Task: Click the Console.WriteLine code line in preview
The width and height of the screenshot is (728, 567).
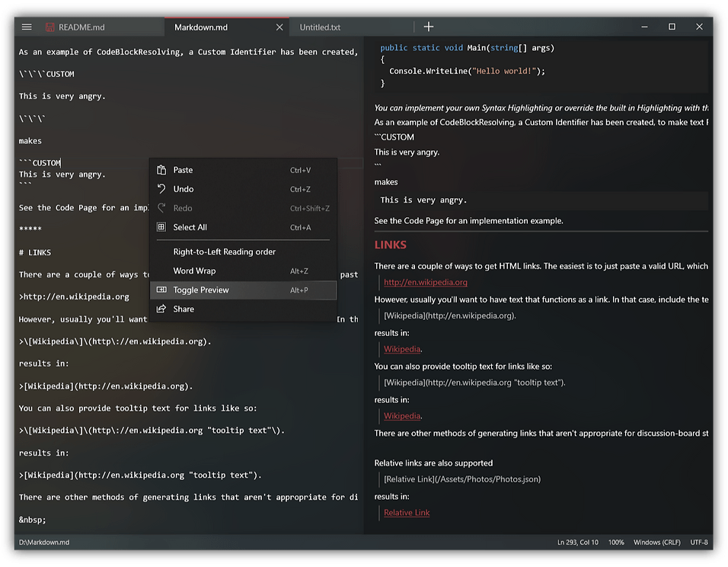Action: (x=467, y=71)
